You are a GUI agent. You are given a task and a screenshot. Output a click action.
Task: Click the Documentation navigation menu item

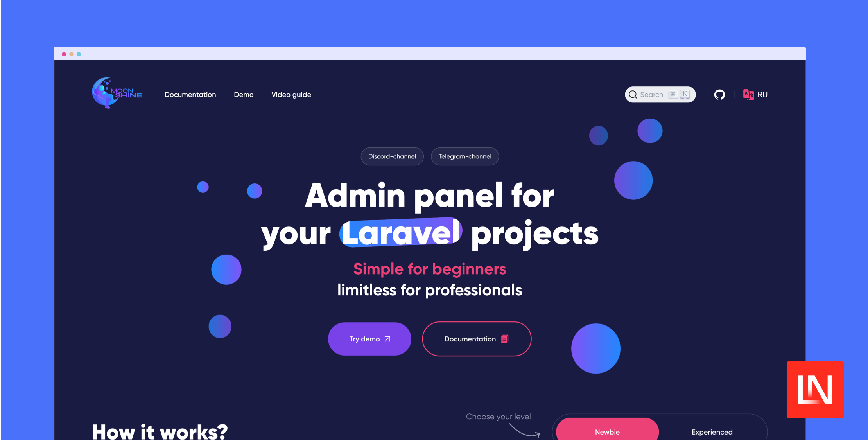tap(190, 94)
